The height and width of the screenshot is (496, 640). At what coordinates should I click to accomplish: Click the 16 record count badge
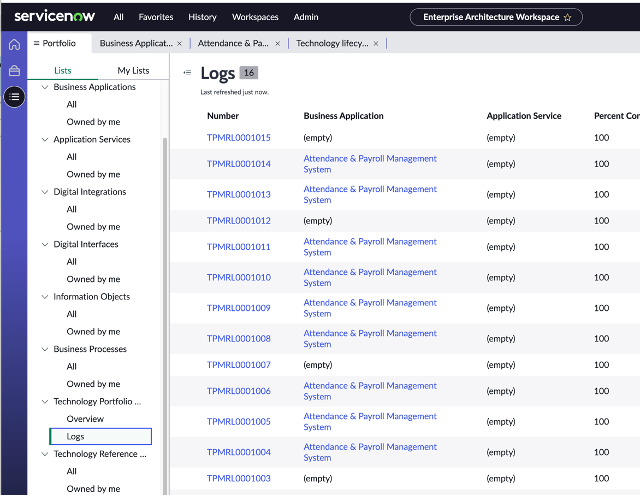click(x=249, y=73)
